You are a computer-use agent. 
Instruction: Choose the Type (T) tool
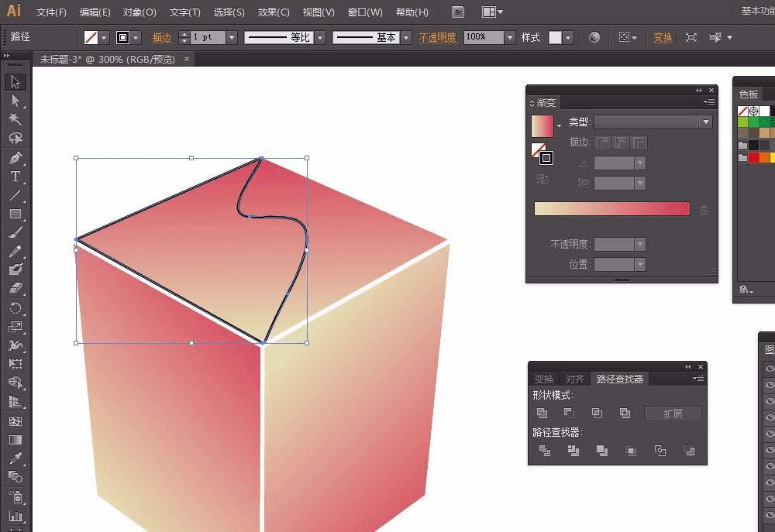[15, 177]
